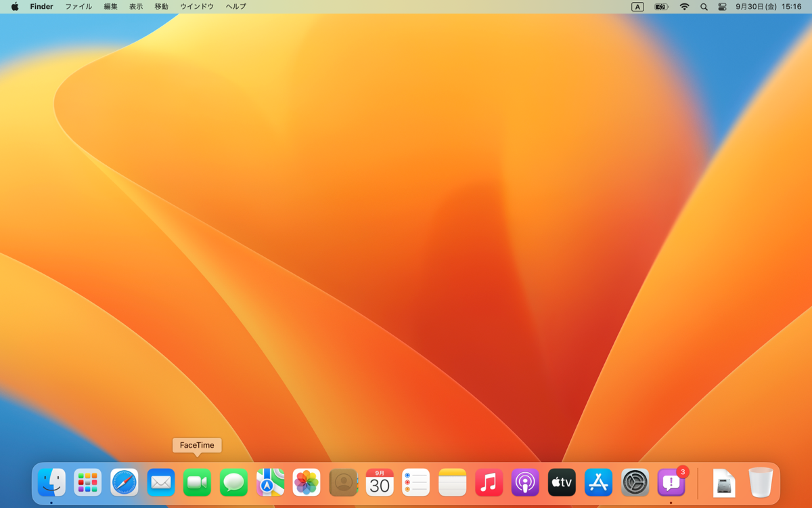Open Calendar showing date 30
Viewport: 812px width, 508px height.
point(380,483)
